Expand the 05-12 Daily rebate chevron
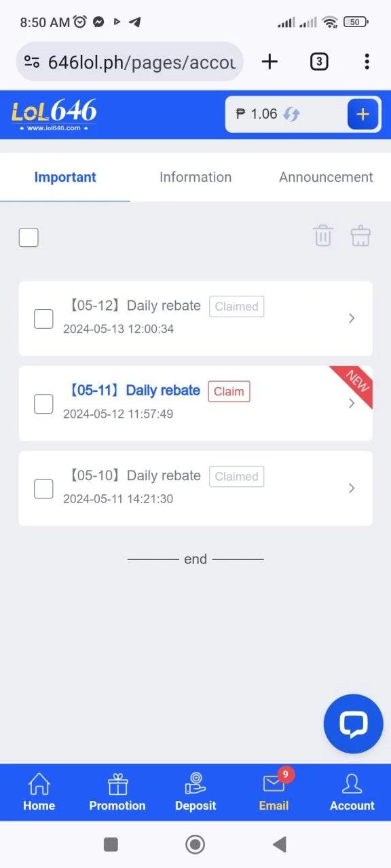The image size is (391, 868). 352,318
